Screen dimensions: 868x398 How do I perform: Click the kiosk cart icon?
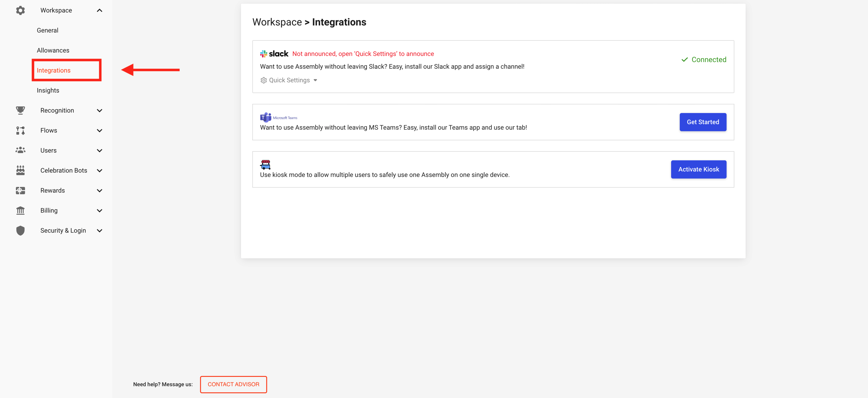click(x=265, y=165)
